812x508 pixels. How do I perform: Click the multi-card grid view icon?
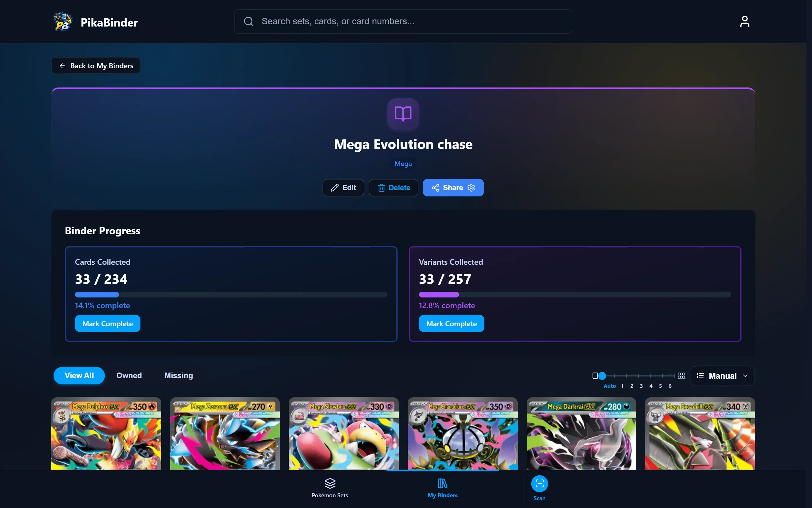click(681, 376)
